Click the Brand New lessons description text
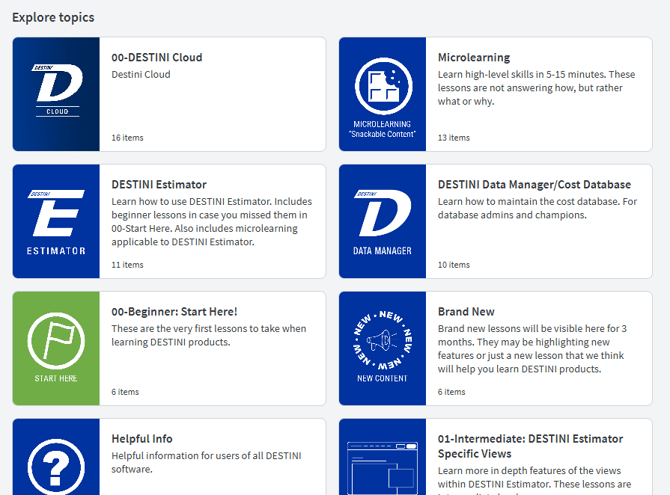This screenshot has width=670, height=495. click(x=534, y=349)
